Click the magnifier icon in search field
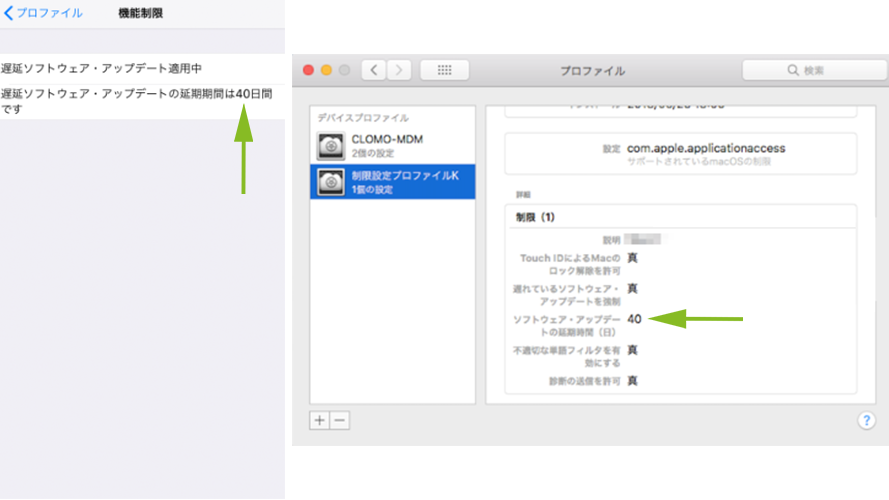Image resolution: width=889 pixels, height=500 pixels. tap(793, 70)
